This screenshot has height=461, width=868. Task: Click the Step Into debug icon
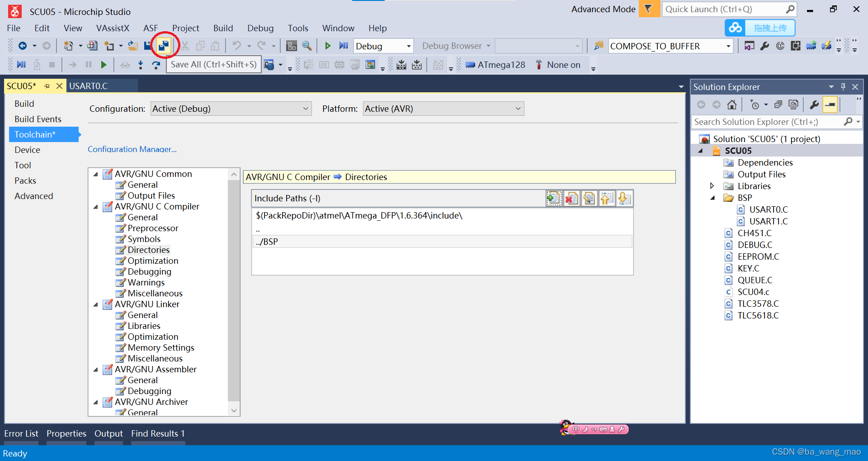click(x=141, y=65)
